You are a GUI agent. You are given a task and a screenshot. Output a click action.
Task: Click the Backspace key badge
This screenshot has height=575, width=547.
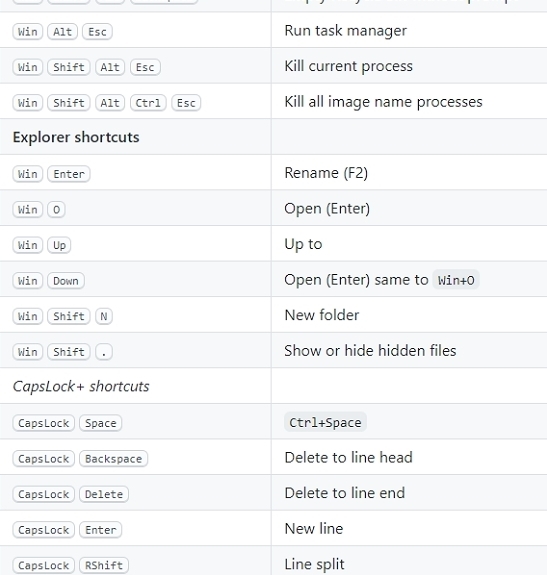click(x=113, y=458)
